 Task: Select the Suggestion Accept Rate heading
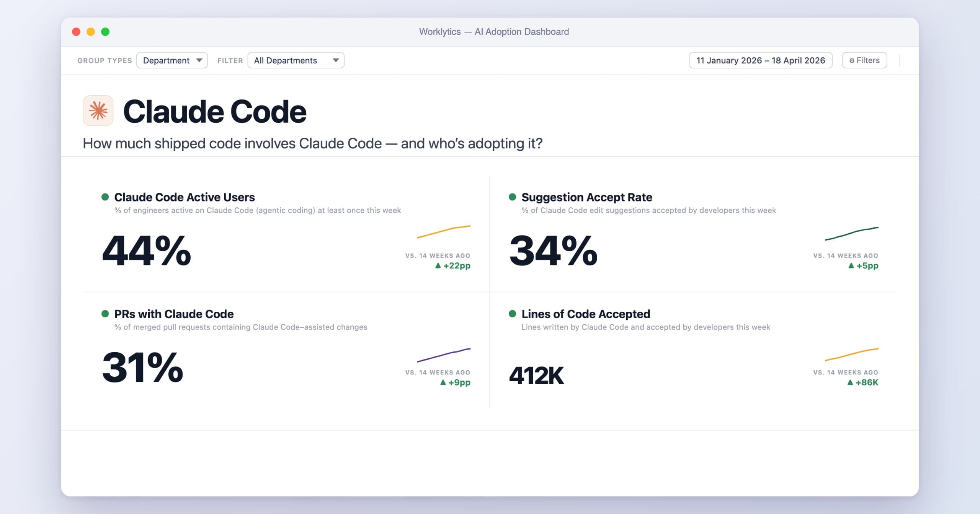587,197
